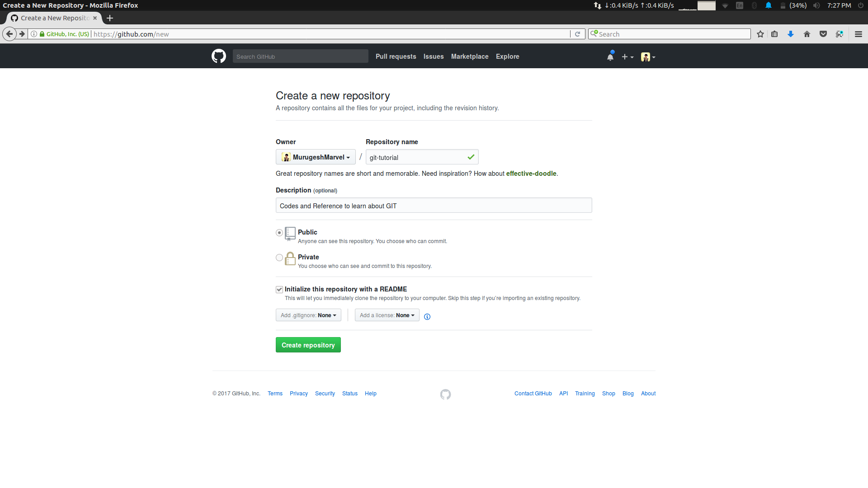This screenshot has height=488, width=868.
Task: Click the Create repository green button
Action: pyautogui.click(x=308, y=345)
